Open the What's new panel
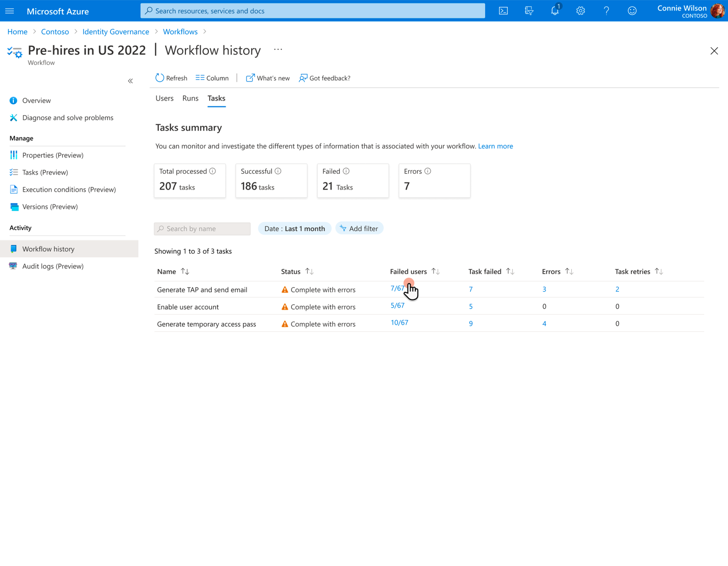 pyautogui.click(x=267, y=78)
